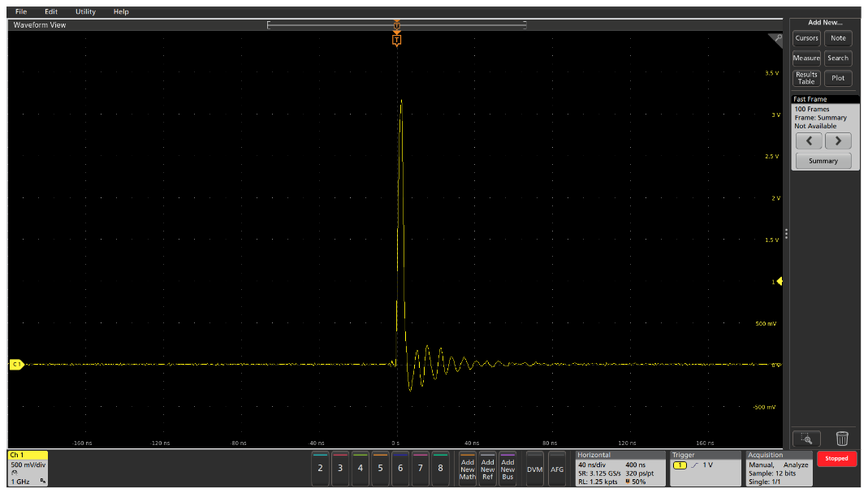This screenshot has height=493, width=868.
Task: Toggle the AFG function generator
Action: coord(557,469)
